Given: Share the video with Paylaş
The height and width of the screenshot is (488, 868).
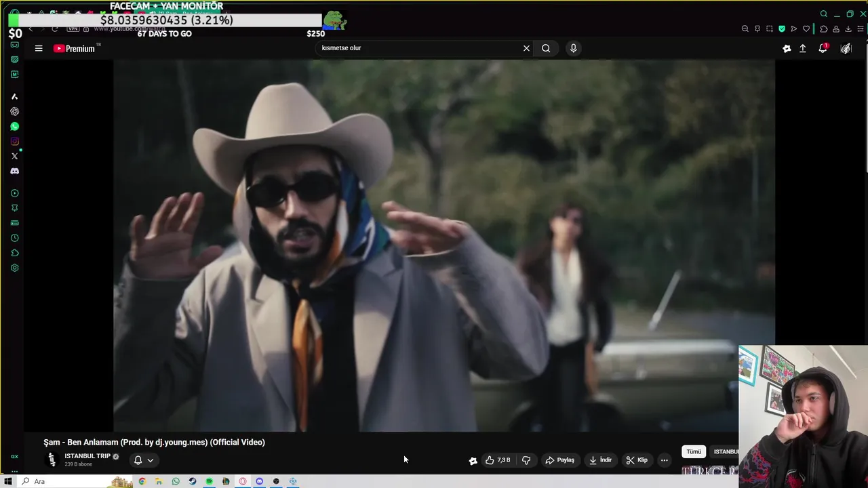Looking at the screenshot, I should (x=560, y=460).
